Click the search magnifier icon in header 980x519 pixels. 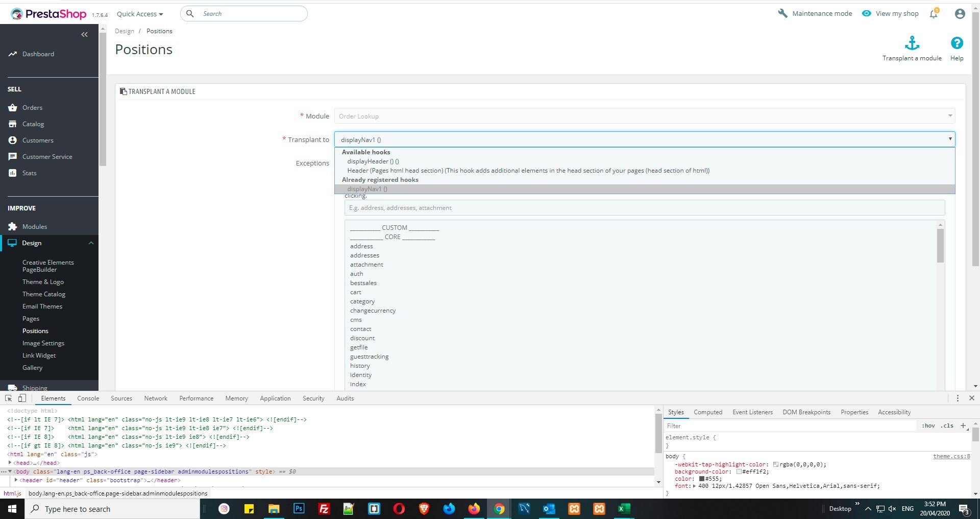[190, 14]
